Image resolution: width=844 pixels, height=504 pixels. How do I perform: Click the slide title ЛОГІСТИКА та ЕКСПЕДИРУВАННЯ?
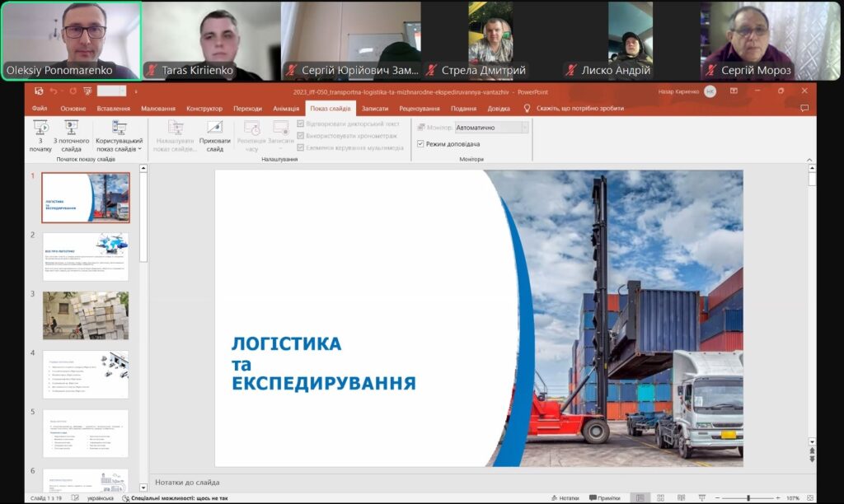click(323, 363)
